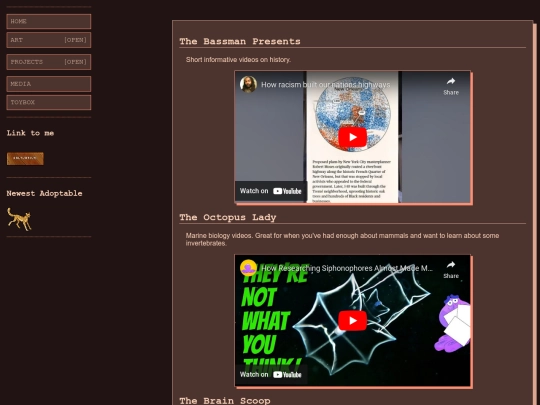Watch the Siphonophores video on YouTube

tap(271, 375)
